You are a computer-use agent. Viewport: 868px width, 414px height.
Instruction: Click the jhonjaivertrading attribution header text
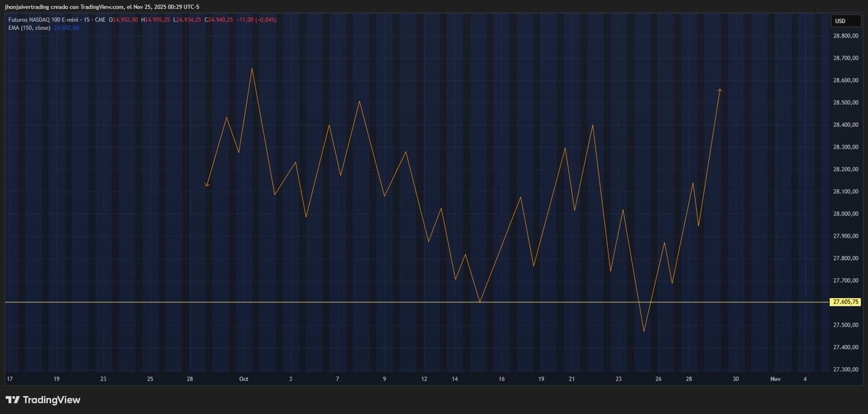pos(102,6)
